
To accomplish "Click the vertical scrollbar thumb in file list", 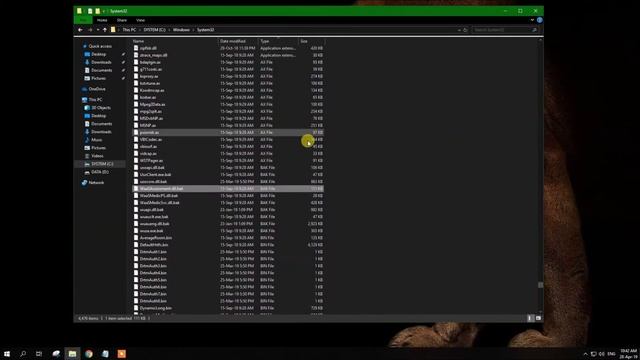I will tap(540, 285).
